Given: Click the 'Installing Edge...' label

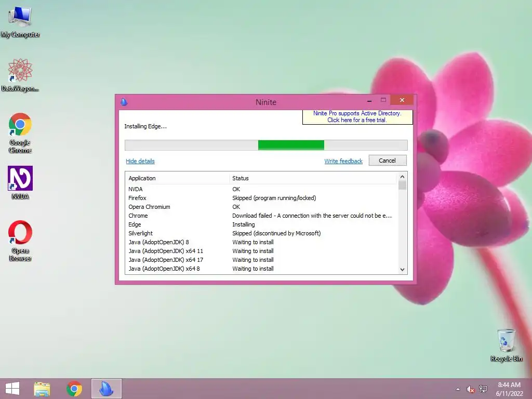Looking at the screenshot, I should (145, 126).
